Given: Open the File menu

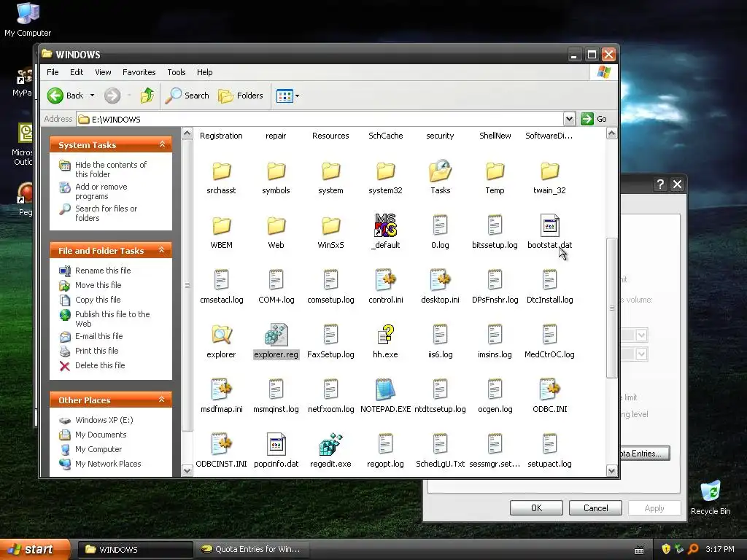Looking at the screenshot, I should [x=53, y=72].
